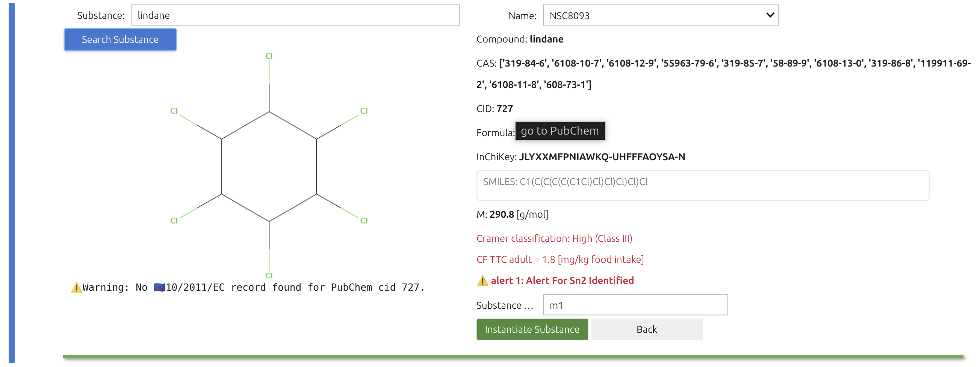Open the Name dropdown showing NSC8093

pos(660,15)
